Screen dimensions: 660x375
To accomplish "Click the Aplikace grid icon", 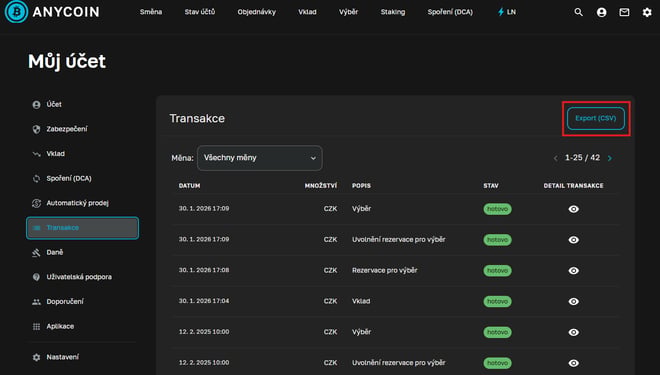I will (x=37, y=327).
